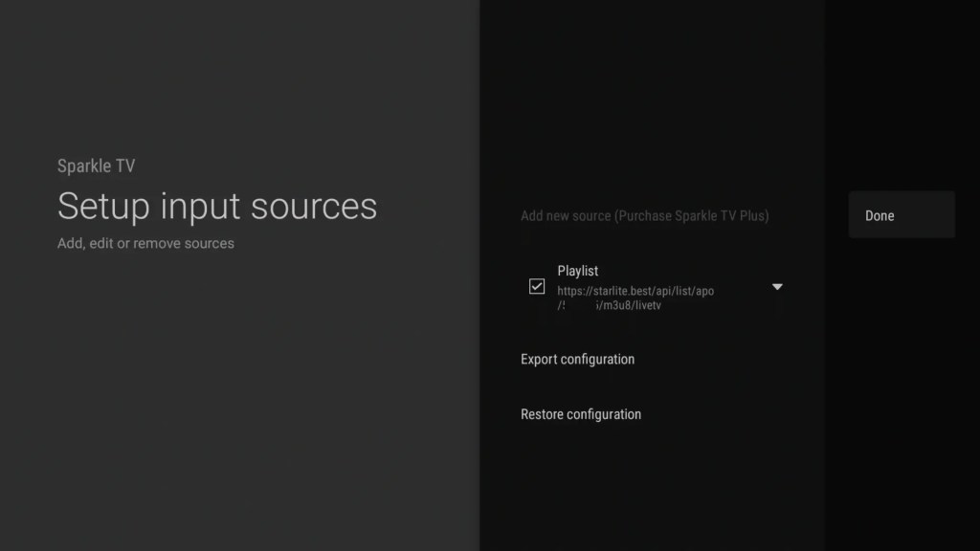Select Restore configuration

(x=581, y=414)
